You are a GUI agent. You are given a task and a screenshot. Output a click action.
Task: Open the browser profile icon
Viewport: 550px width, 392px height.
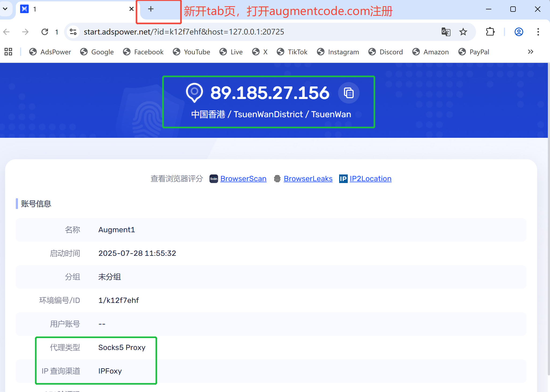519,32
